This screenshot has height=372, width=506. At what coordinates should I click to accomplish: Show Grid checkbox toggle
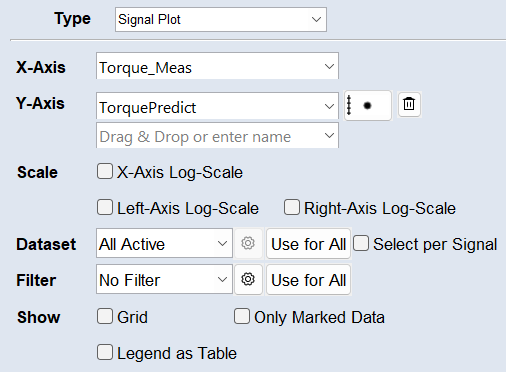[105, 316]
